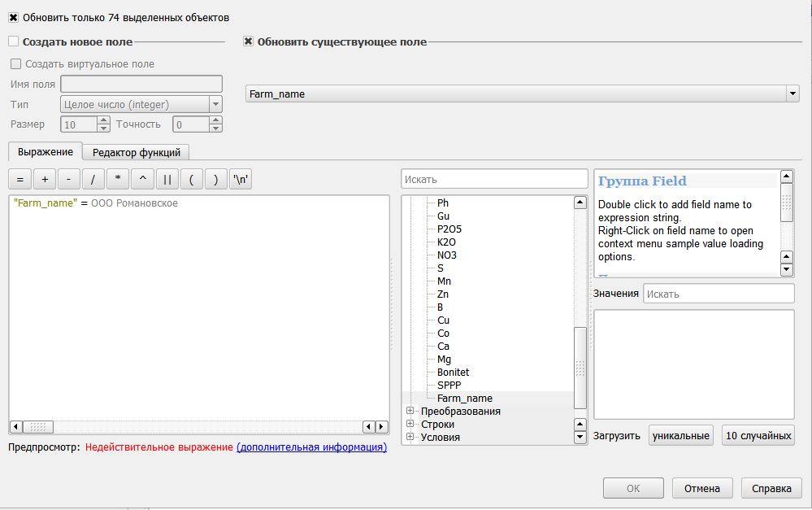
Task: Insert the plus operator
Action: pyautogui.click(x=45, y=179)
